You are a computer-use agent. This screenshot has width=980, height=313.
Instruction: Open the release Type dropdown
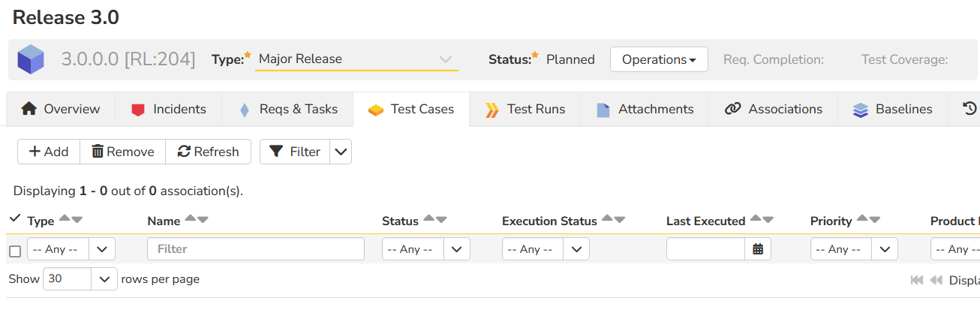(356, 59)
